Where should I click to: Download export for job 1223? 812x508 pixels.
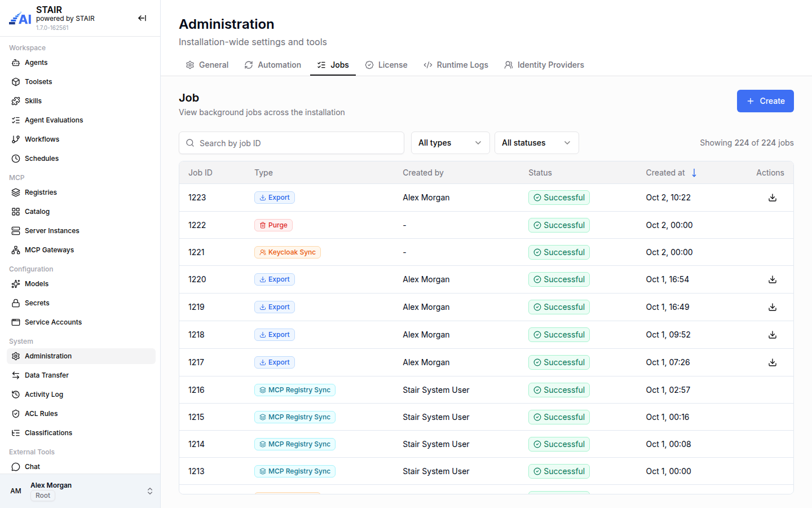(773, 198)
